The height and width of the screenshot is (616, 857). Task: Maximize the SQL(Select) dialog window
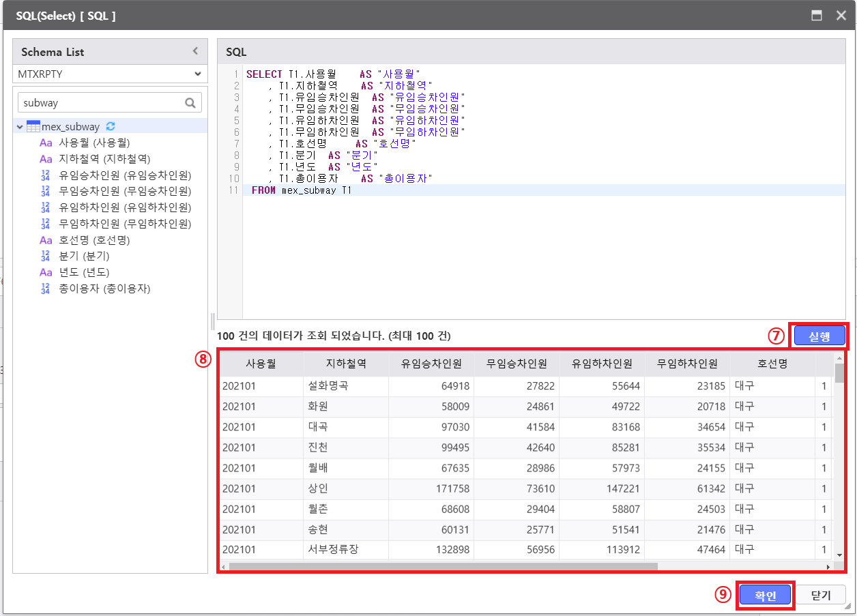coord(816,15)
